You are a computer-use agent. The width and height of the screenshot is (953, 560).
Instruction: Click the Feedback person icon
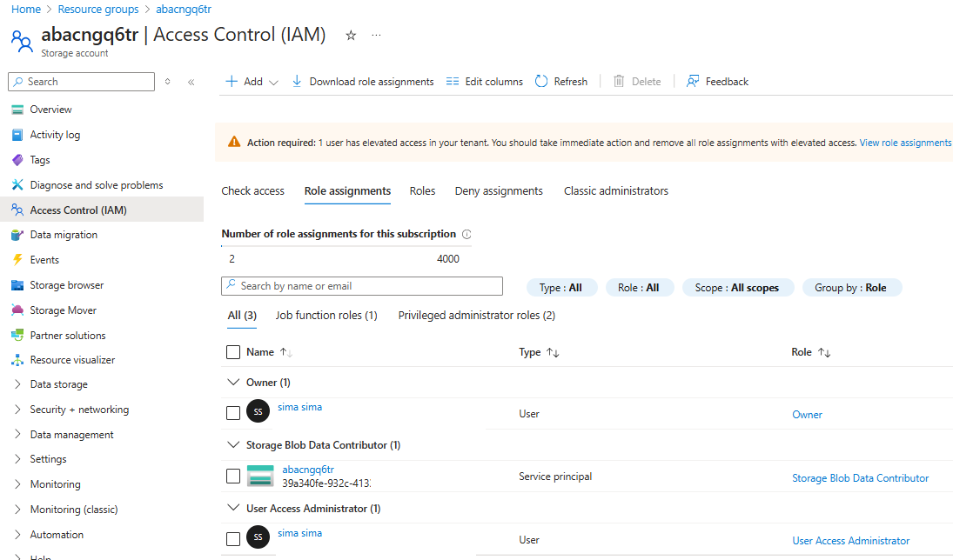click(692, 82)
